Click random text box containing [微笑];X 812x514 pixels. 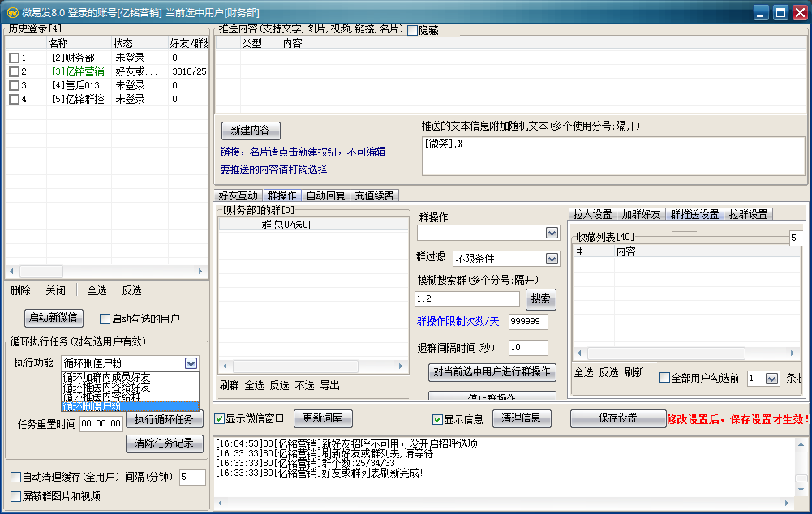[x=613, y=156]
